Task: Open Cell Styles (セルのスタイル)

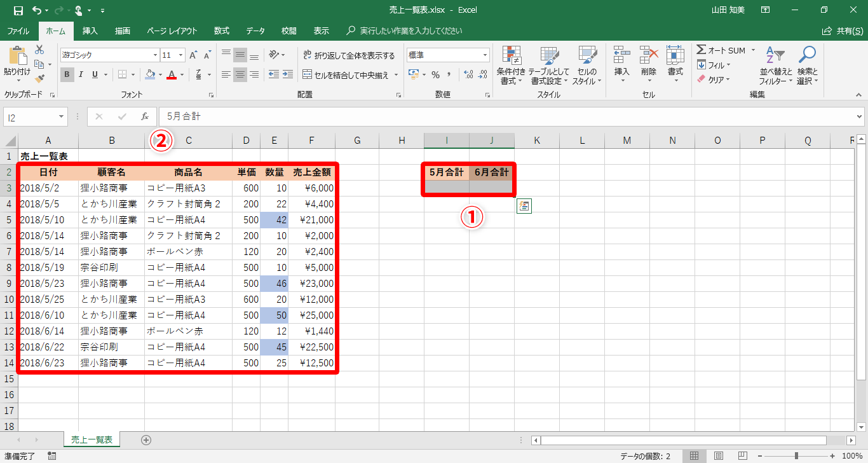Action: [587, 65]
